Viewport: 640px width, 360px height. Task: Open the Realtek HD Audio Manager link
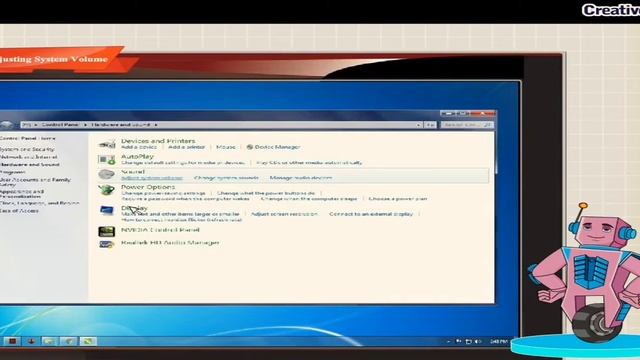tap(170, 242)
